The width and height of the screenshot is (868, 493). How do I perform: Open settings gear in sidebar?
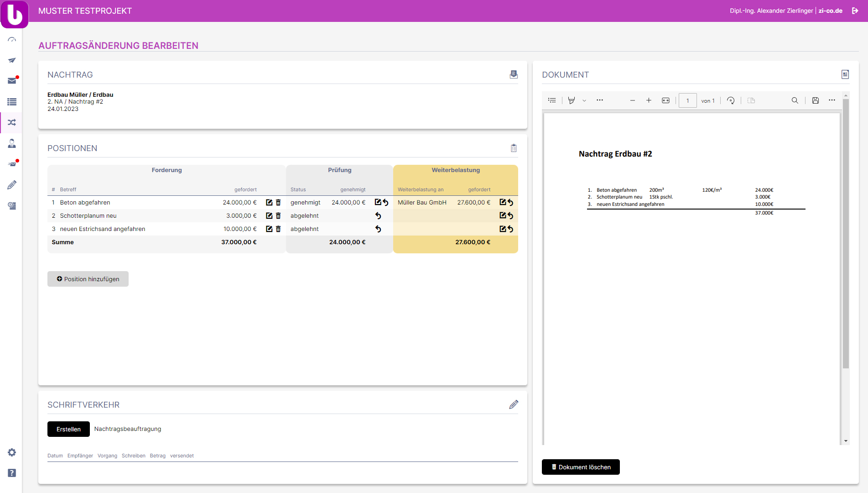coord(12,452)
